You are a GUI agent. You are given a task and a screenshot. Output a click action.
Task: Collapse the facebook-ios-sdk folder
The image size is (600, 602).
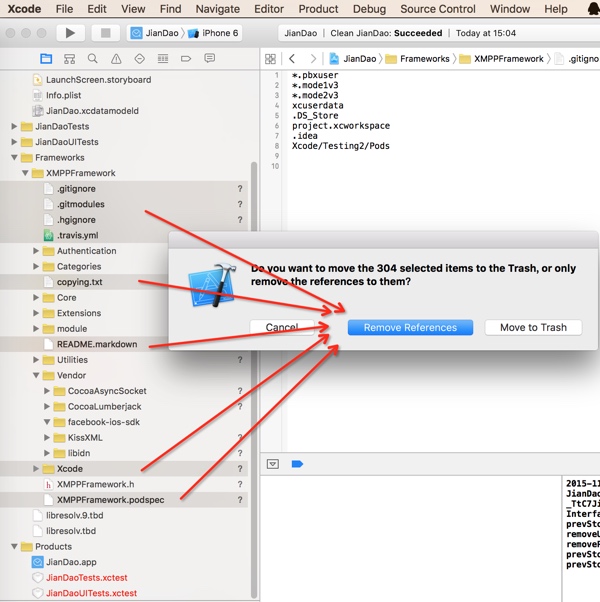tap(47, 422)
